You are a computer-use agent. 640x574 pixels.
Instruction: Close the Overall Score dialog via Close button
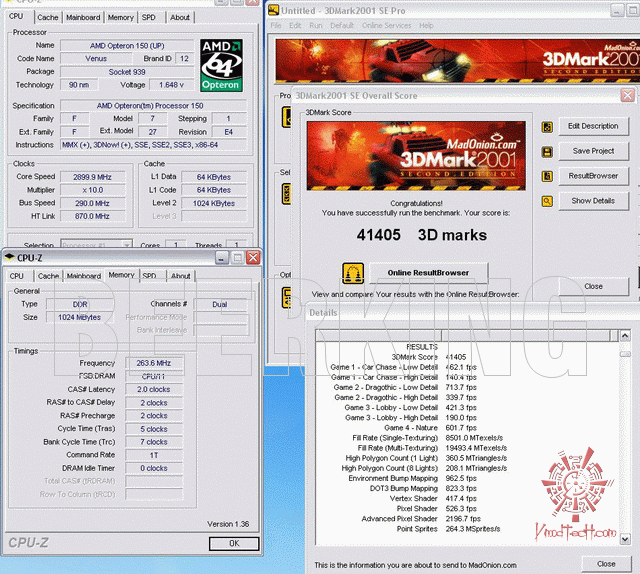(593, 286)
